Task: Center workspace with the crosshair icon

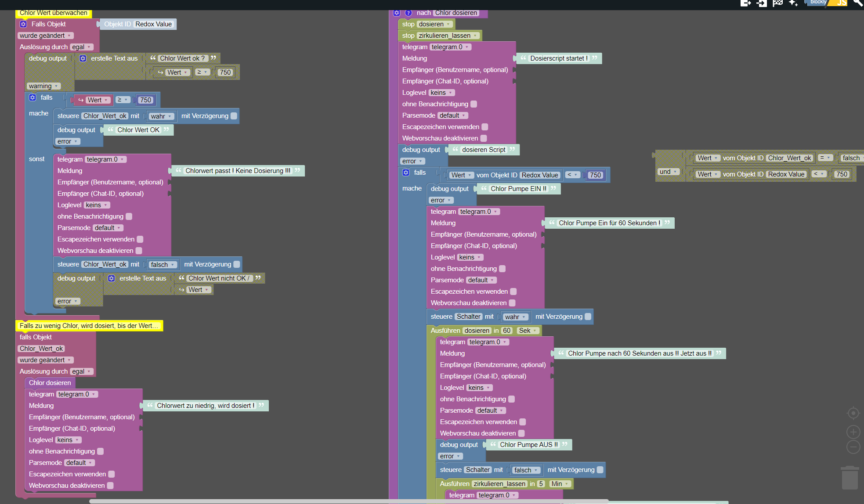Action: pyautogui.click(x=853, y=413)
